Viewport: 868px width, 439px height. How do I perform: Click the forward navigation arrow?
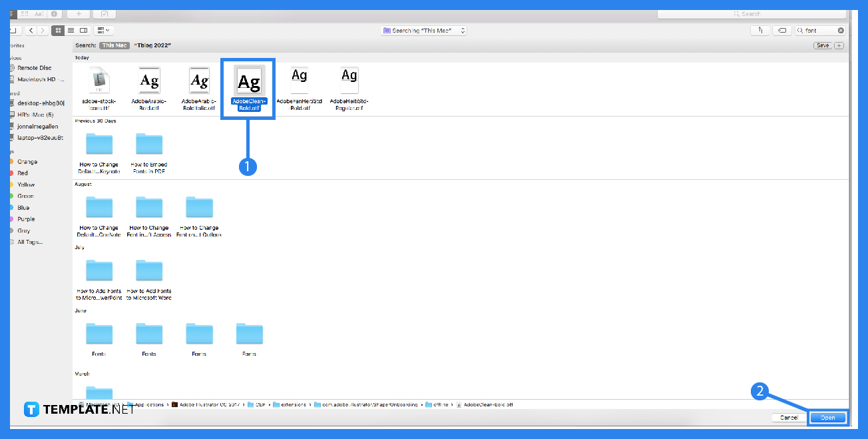tap(43, 30)
